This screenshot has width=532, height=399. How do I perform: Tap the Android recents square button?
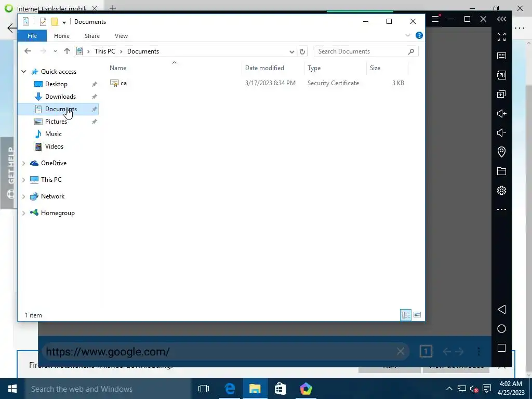point(501,348)
